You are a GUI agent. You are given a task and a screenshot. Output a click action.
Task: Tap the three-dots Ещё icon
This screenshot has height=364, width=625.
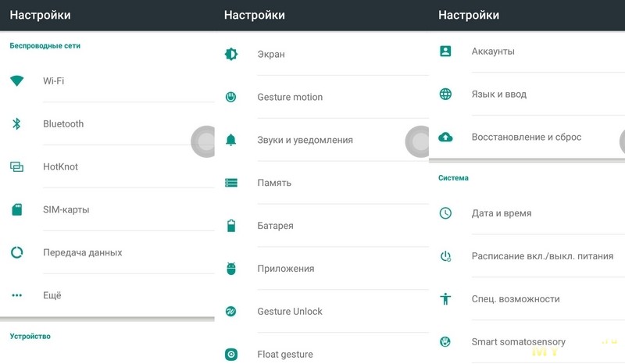tap(16, 295)
